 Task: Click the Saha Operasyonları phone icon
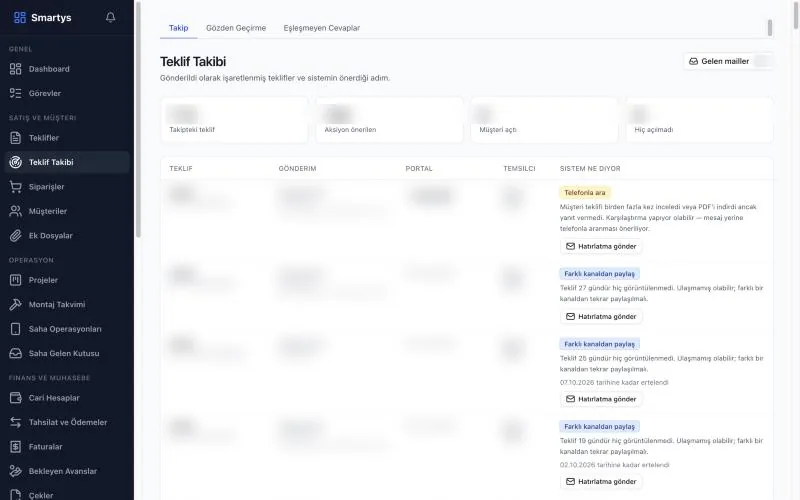tap(15, 329)
